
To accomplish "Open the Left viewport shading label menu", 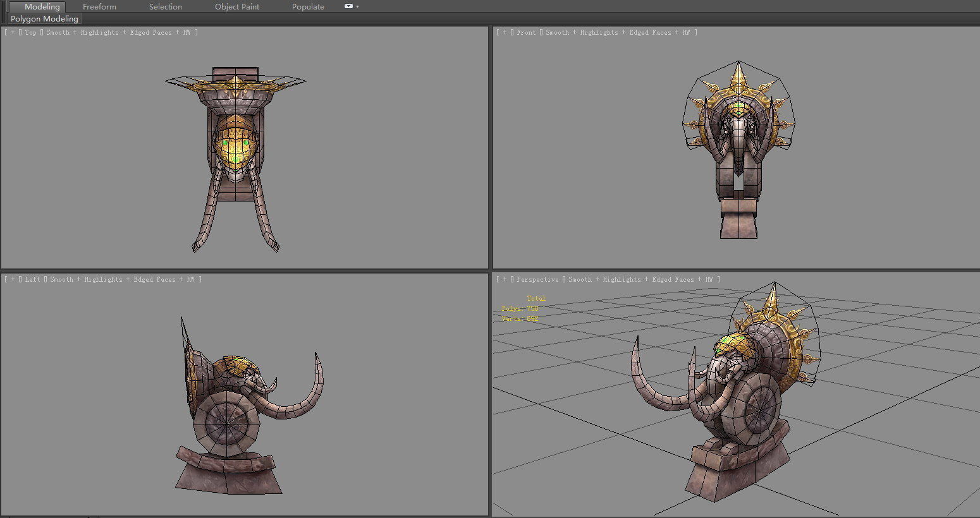I will click(x=123, y=279).
